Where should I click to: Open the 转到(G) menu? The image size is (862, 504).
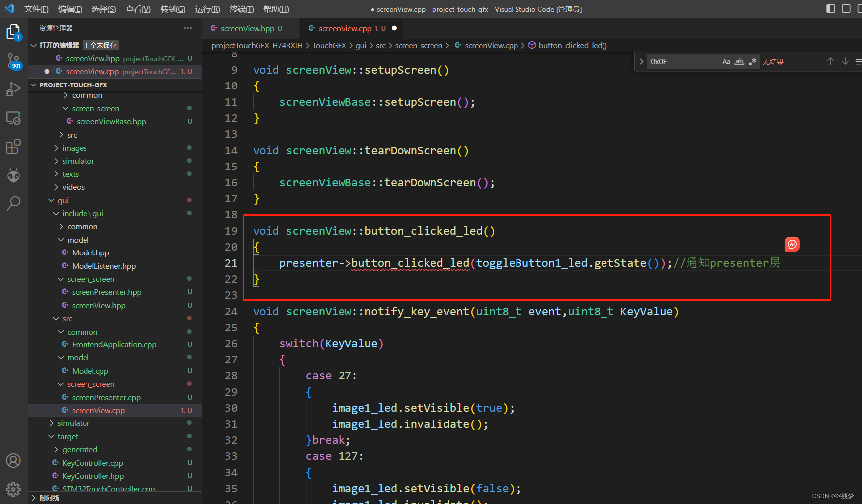pyautogui.click(x=172, y=9)
